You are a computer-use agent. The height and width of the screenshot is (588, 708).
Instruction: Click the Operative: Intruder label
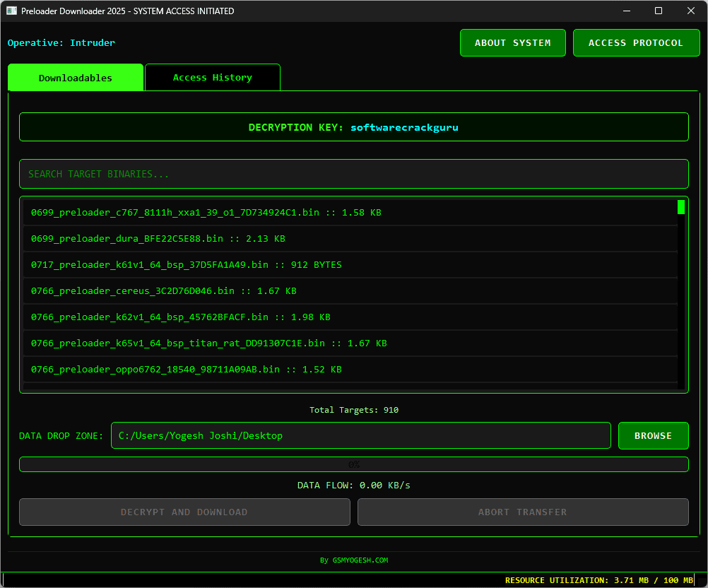(x=61, y=43)
